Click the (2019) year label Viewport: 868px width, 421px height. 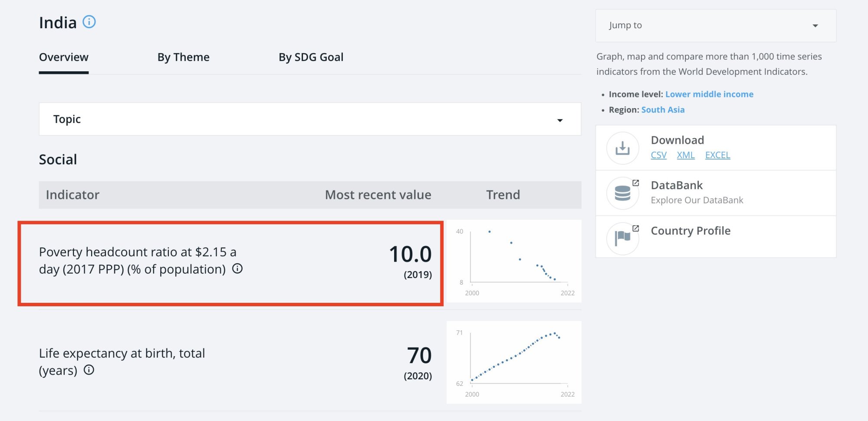418,275
